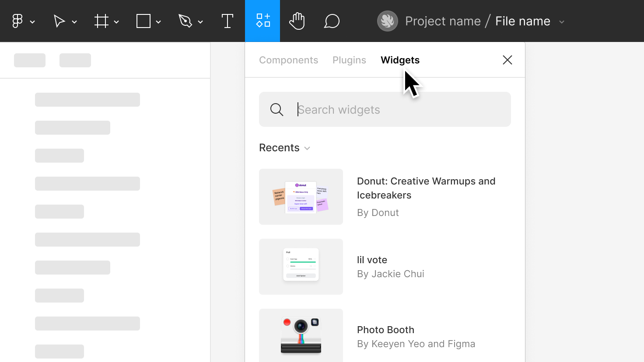644x362 pixels.
Task: Open the File name dropdown
Action: [x=562, y=21]
